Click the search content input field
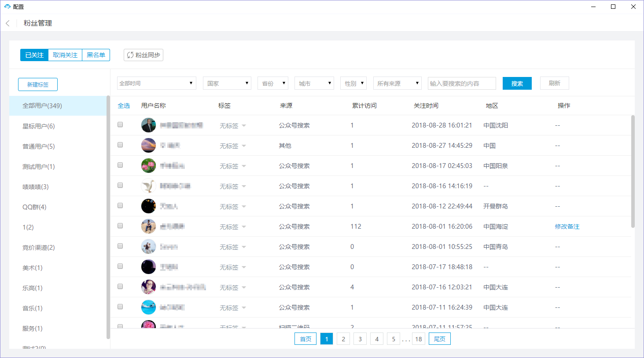 point(461,83)
